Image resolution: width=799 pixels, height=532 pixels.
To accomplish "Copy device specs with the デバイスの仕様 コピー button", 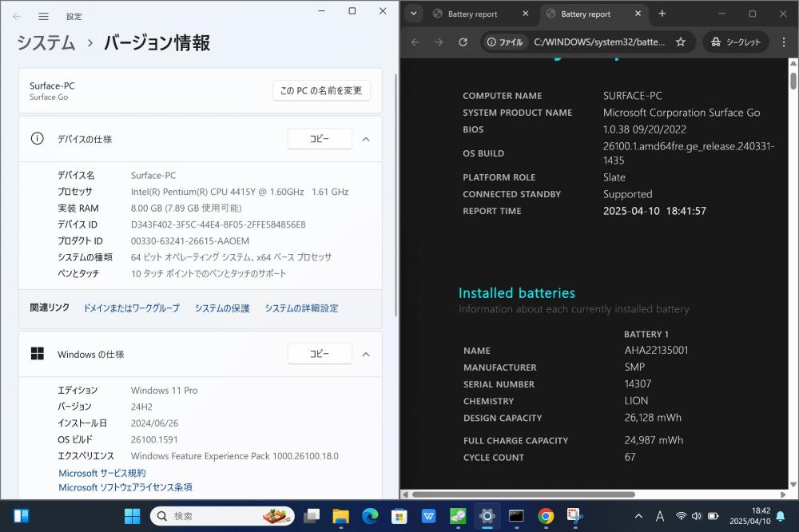I will pyautogui.click(x=320, y=139).
